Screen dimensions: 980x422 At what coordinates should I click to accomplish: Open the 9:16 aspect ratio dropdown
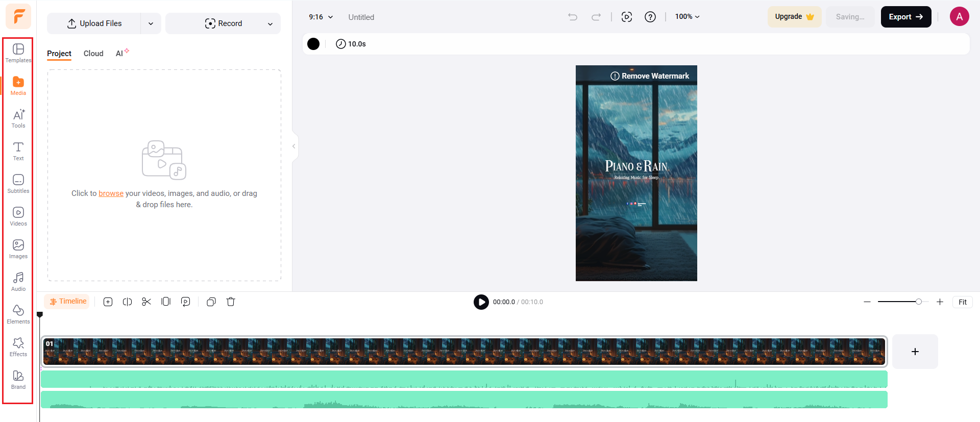tap(321, 17)
